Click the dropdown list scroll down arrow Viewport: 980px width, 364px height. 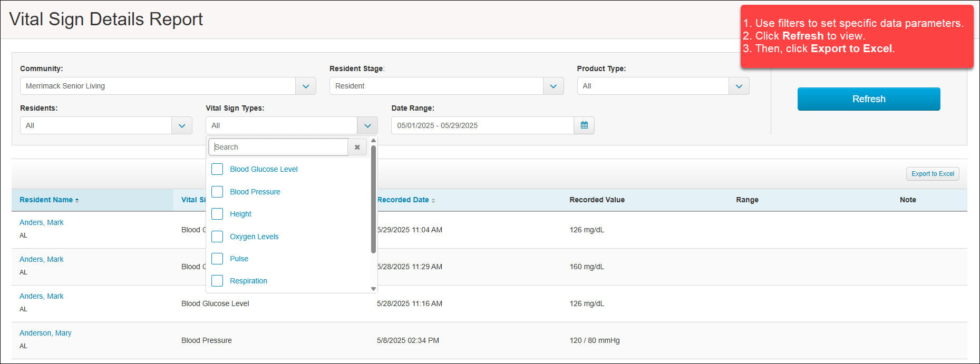[373, 289]
